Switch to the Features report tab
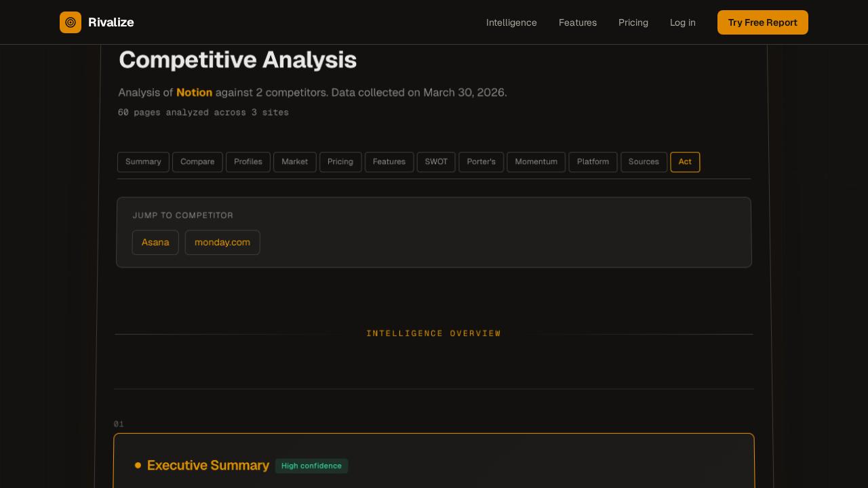Image resolution: width=868 pixels, height=488 pixels. click(389, 162)
